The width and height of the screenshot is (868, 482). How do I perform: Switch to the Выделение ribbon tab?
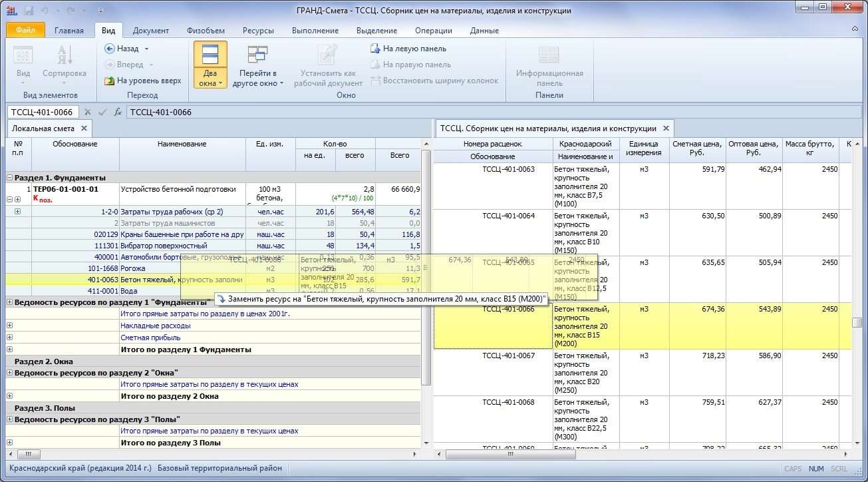[x=376, y=31]
